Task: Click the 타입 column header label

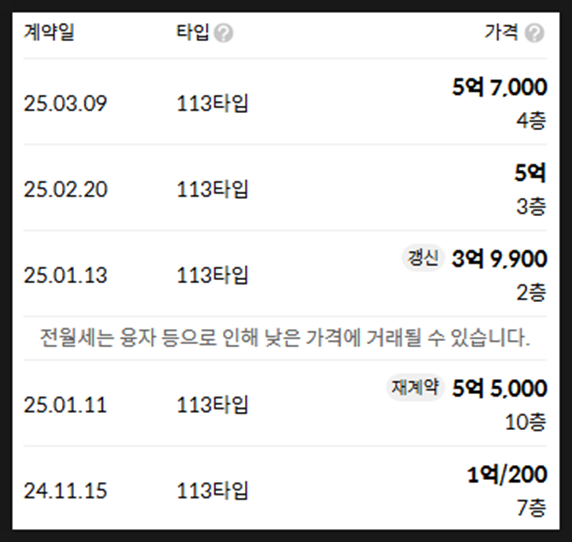Action: click(x=193, y=32)
